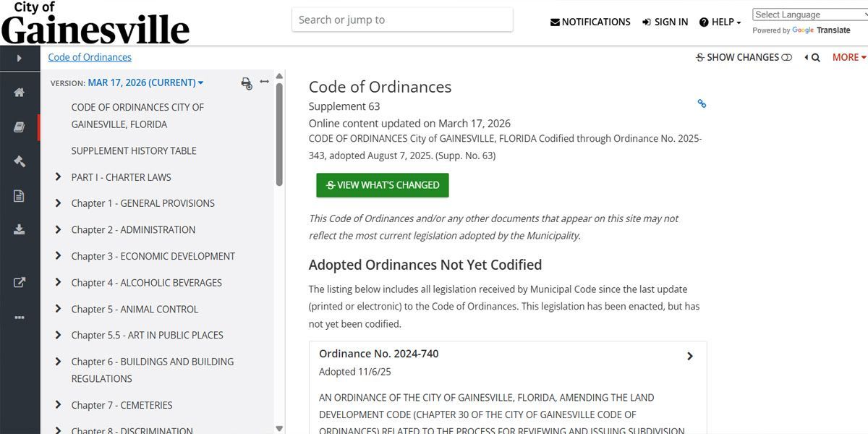
Task: Open Chapter 1 - General Provisions text
Action: 143,203
